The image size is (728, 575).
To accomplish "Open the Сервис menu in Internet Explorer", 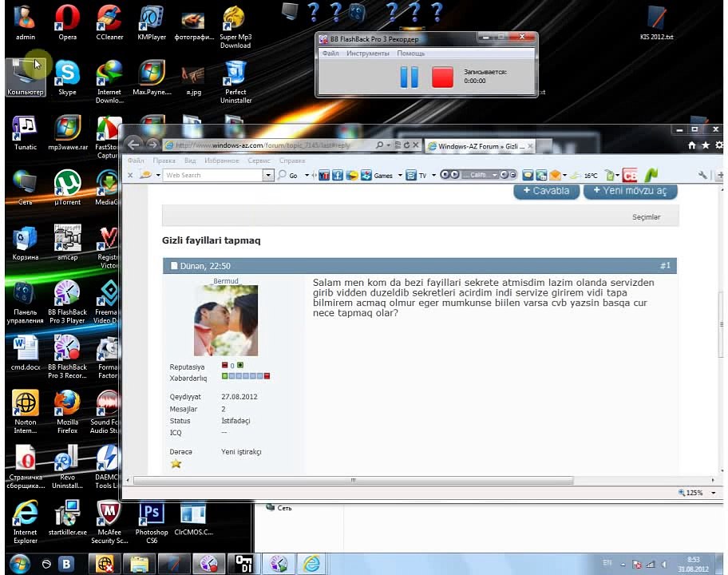I will click(259, 161).
